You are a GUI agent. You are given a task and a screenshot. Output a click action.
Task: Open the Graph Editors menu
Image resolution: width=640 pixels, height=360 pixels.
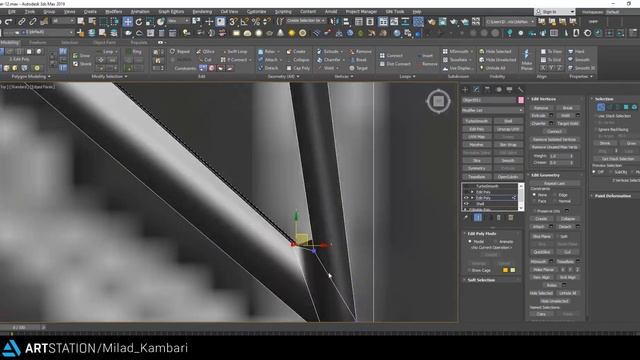pos(171,12)
